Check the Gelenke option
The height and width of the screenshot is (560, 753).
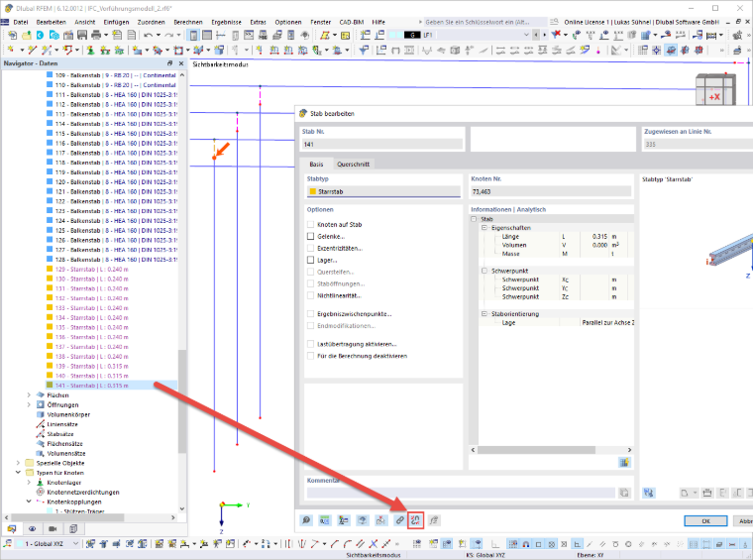(310, 236)
